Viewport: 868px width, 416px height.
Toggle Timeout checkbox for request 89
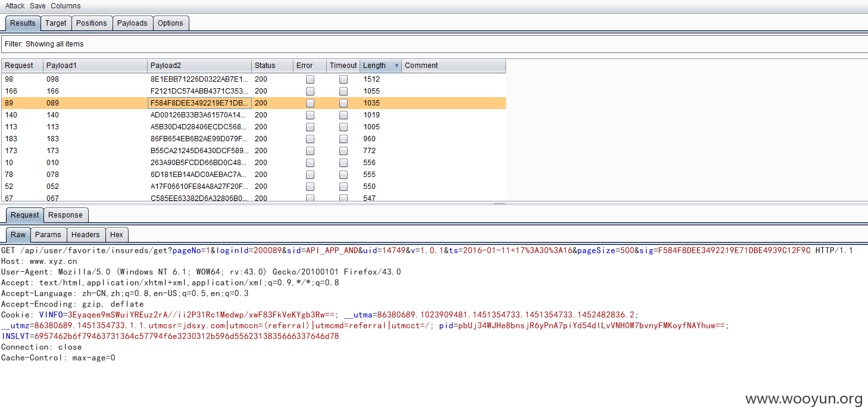pyautogui.click(x=344, y=103)
